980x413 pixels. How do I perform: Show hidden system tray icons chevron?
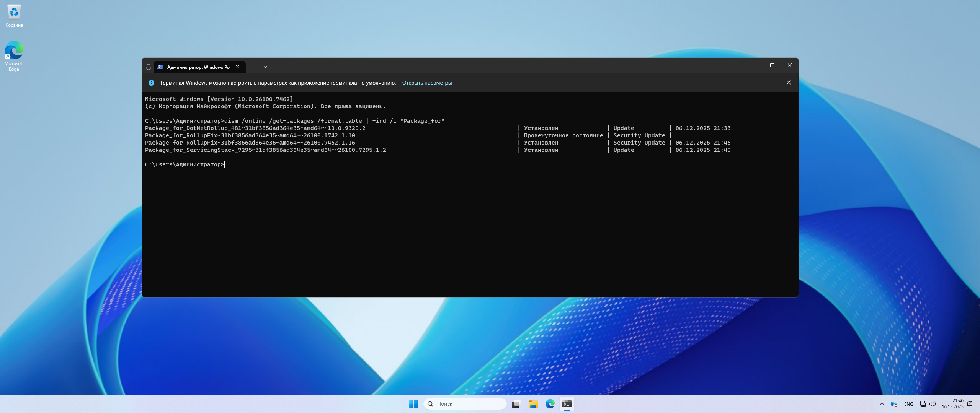point(882,404)
